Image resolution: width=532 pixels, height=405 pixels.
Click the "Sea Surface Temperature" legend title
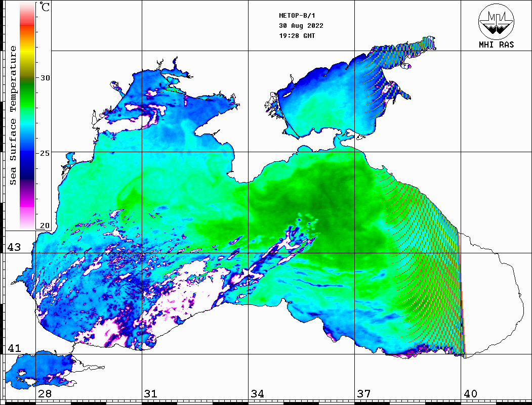coord(13,115)
